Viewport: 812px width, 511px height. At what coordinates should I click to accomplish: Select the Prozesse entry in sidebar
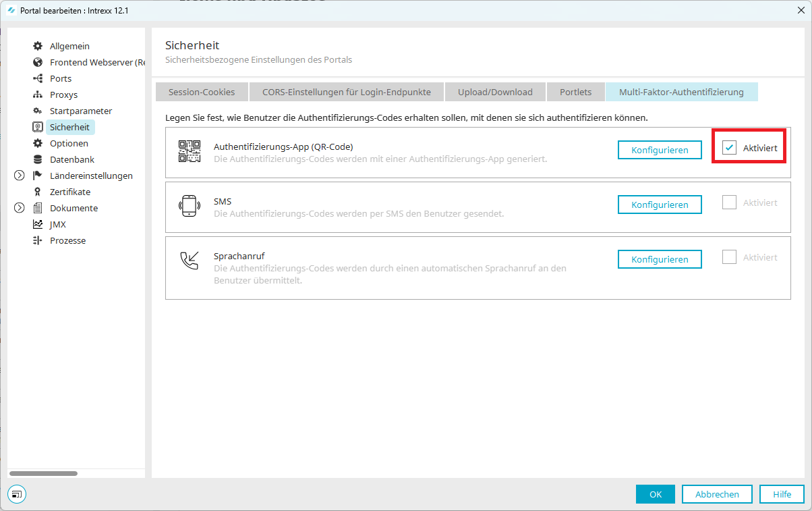click(67, 240)
